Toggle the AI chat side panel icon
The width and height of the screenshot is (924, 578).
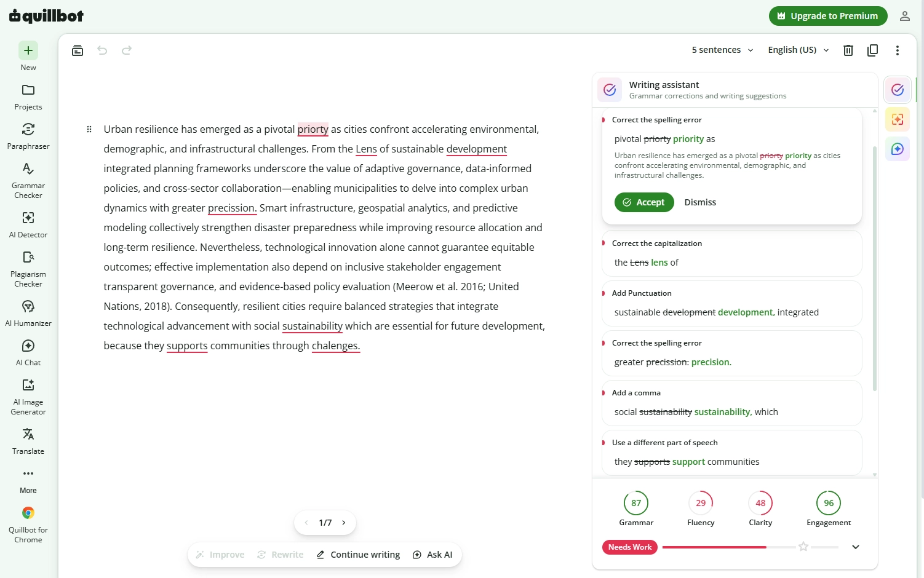pyautogui.click(x=898, y=149)
